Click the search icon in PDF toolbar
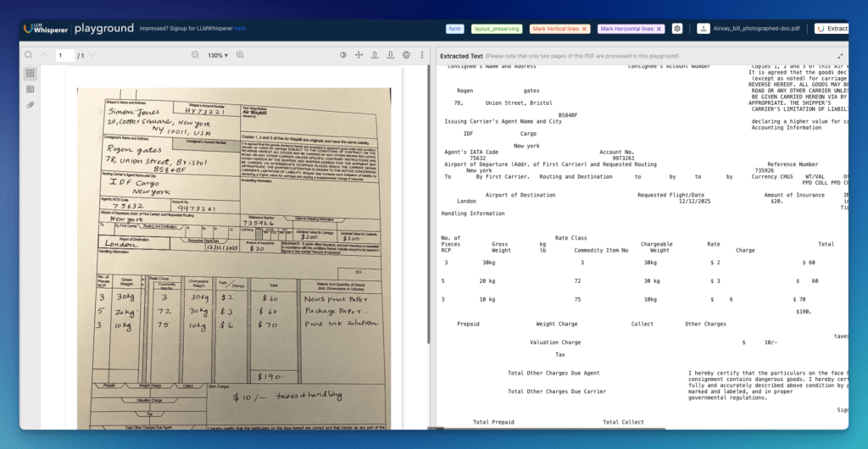The height and width of the screenshot is (449, 868). coord(29,55)
